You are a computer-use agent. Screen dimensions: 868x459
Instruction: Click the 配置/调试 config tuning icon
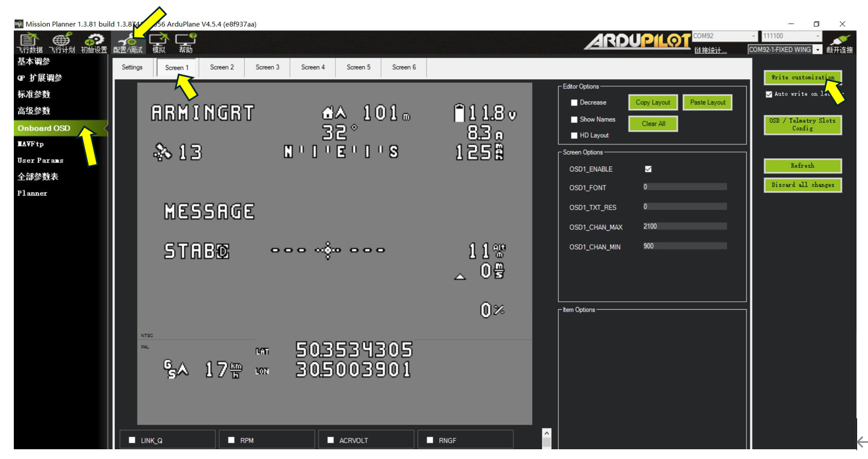tap(127, 44)
